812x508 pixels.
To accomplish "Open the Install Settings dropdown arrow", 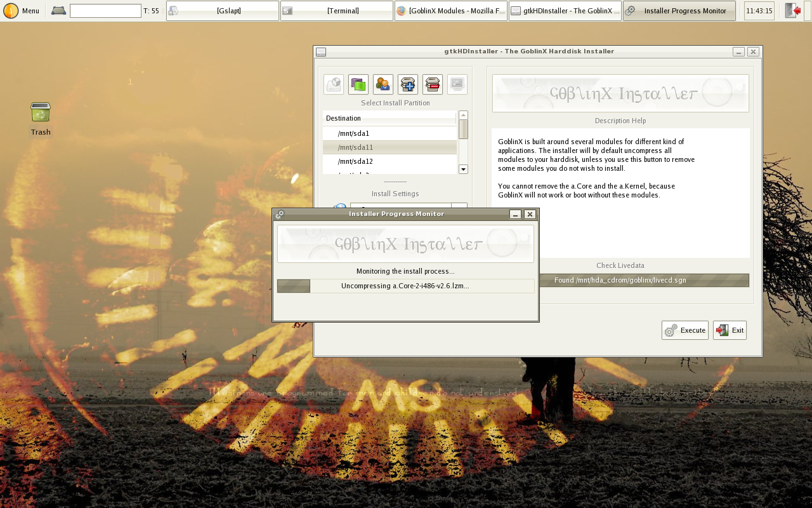I will pos(459,206).
